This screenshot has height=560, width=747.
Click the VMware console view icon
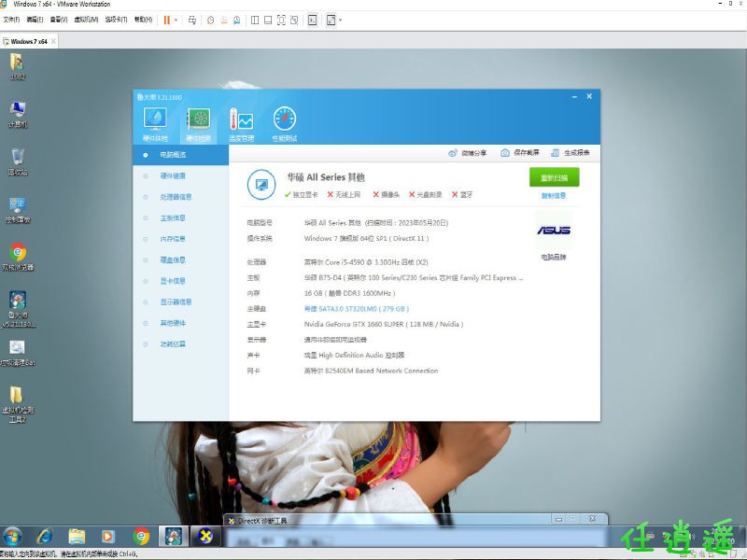click(x=313, y=20)
